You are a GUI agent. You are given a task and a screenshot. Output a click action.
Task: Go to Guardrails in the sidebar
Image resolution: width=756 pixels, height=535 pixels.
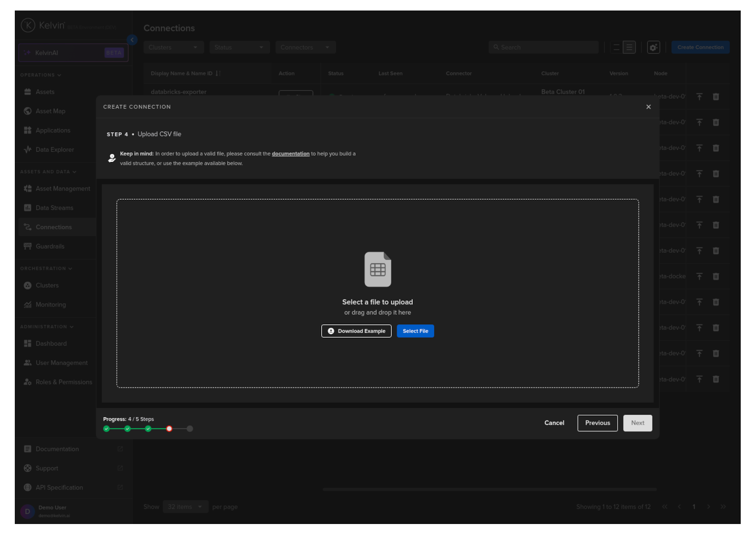tap(50, 246)
